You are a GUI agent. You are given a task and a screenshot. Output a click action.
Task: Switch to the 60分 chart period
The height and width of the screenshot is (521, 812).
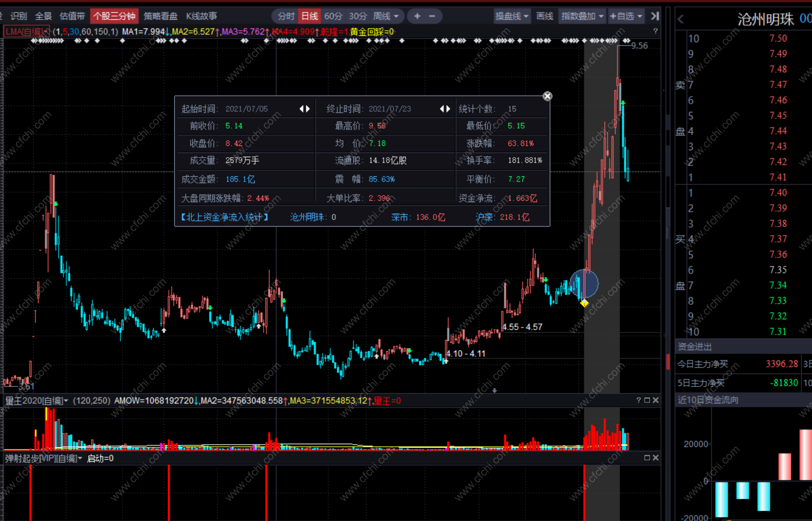(x=333, y=16)
